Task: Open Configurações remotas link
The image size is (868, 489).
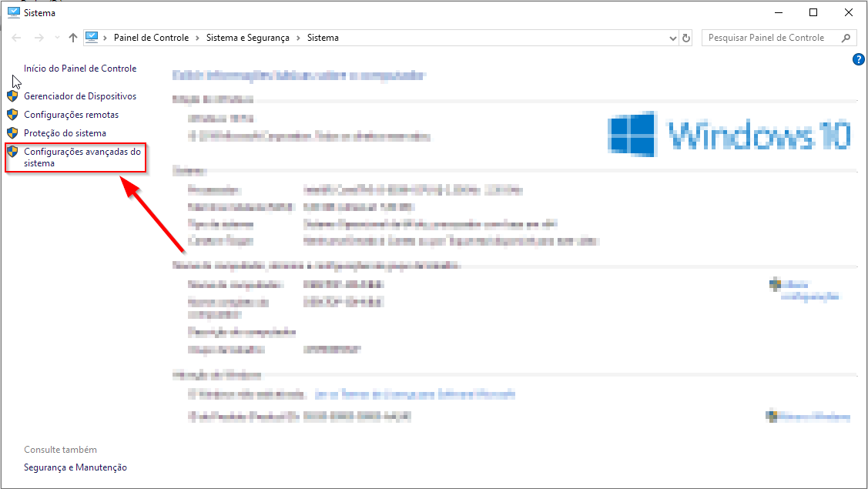Action: pyautogui.click(x=71, y=115)
